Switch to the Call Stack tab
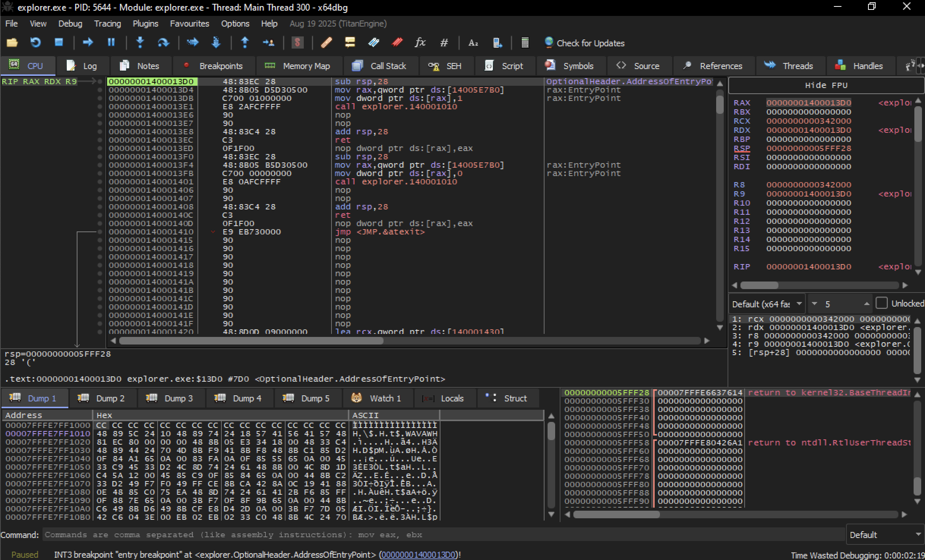This screenshot has width=925, height=560. pos(380,66)
